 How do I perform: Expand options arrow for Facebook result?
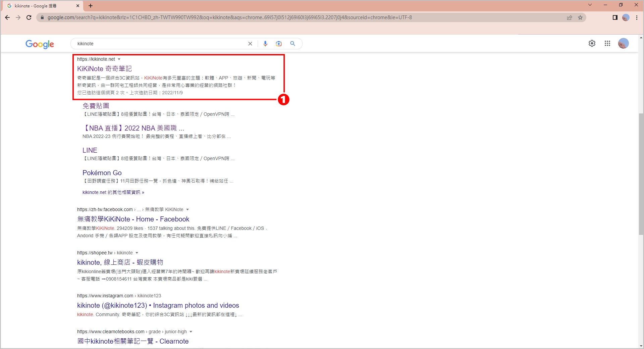pos(187,209)
